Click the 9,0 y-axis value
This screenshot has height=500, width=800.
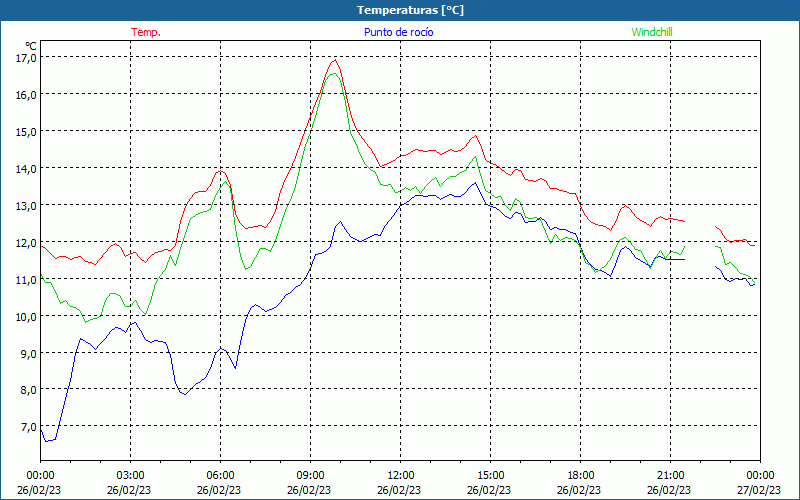pos(28,353)
